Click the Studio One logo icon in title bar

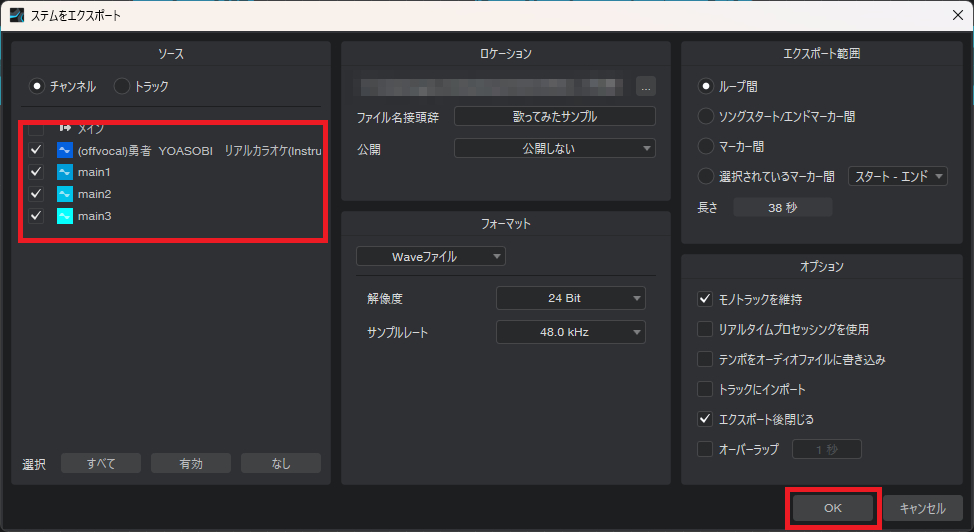17,15
